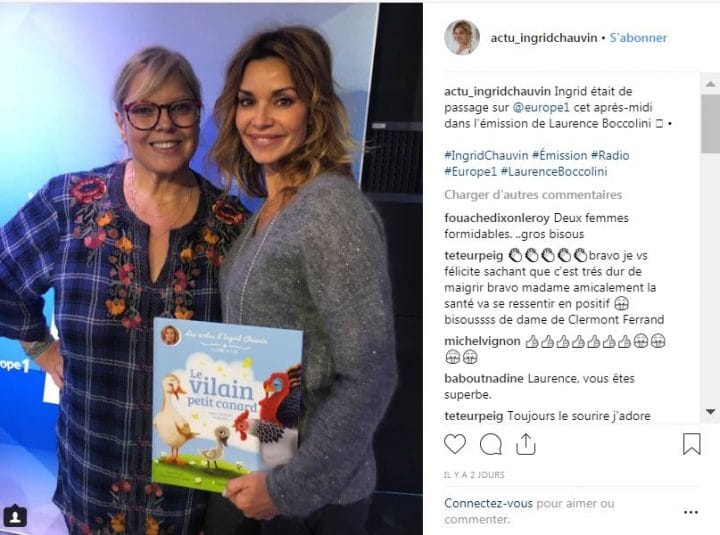Open the #LaurenceBoccolini hashtag
This screenshot has height=535, width=720.
point(554,172)
